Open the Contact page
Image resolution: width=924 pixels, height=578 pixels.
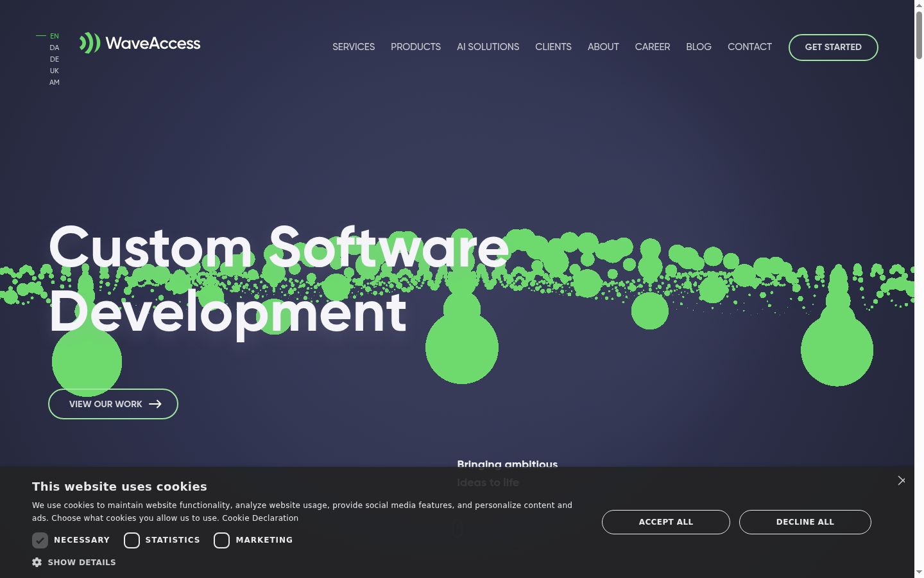pos(749,47)
